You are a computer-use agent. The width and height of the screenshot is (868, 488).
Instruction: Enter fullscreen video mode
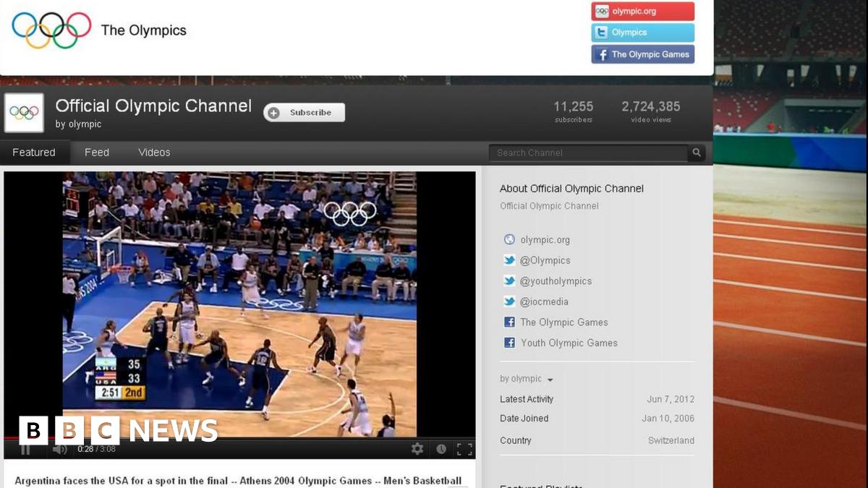click(464, 449)
